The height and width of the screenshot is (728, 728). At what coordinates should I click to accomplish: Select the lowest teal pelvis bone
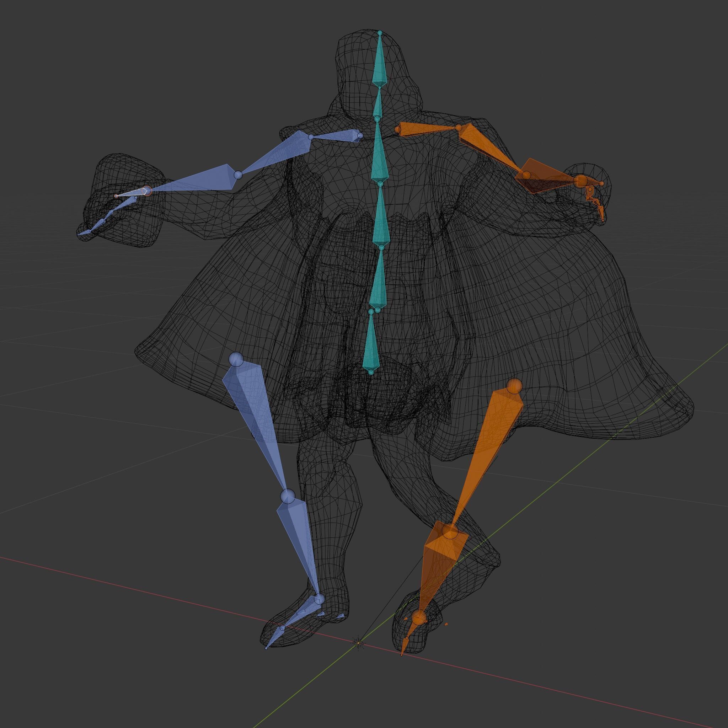tap(371, 343)
